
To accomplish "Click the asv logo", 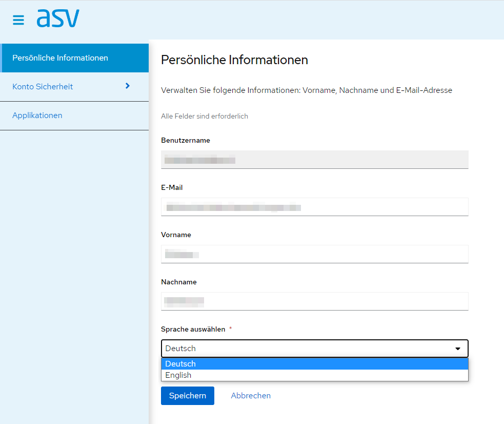I will pyautogui.click(x=58, y=18).
